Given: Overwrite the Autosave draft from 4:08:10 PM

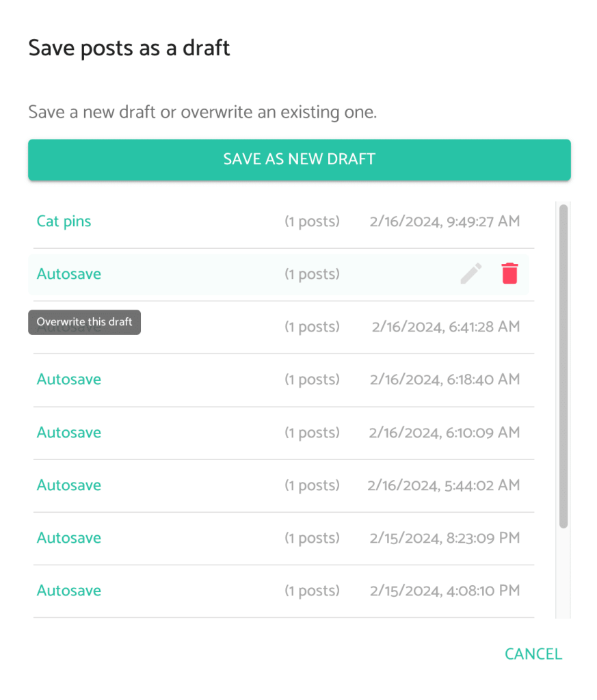Looking at the screenshot, I should (68, 591).
